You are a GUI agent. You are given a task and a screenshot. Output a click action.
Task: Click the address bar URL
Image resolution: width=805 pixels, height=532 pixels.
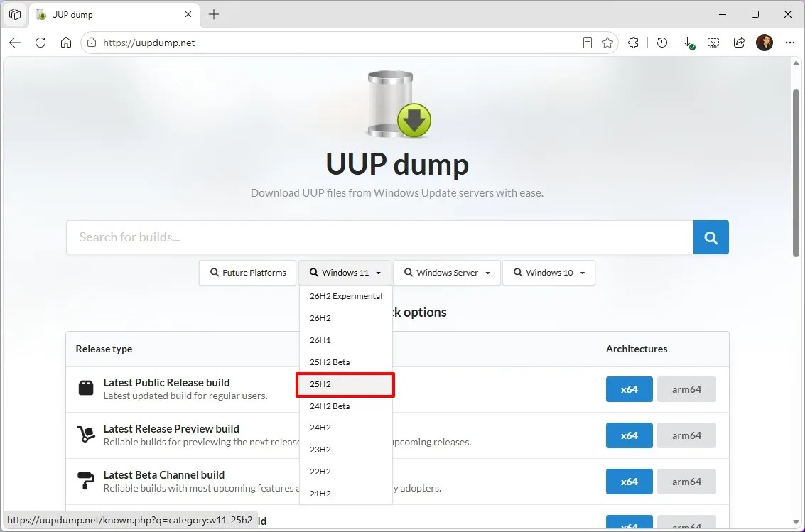coord(149,43)
